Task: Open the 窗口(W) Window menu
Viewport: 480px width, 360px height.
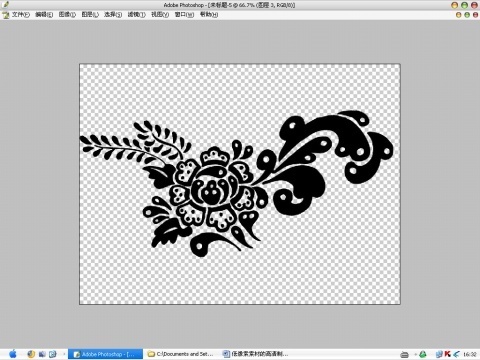Action: (184, 15)
